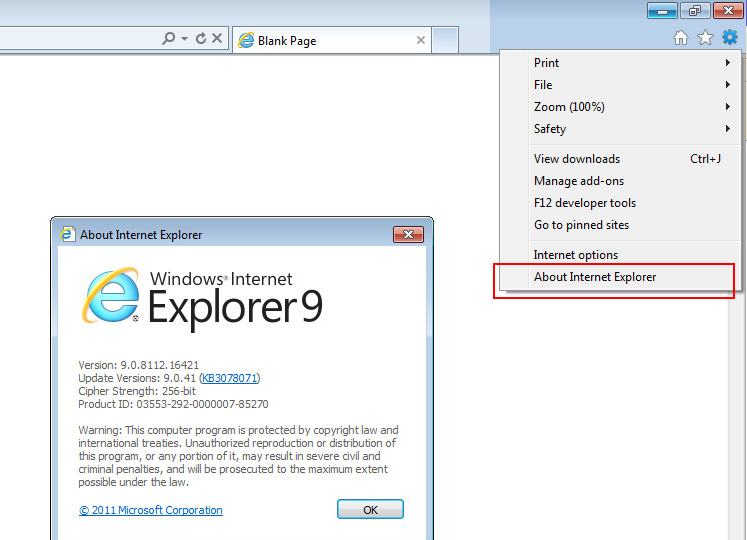Viewport: 747px width, 540px height.
Task: Click the Cipher Strength: 256-bit text
Action: coord(137,391)
